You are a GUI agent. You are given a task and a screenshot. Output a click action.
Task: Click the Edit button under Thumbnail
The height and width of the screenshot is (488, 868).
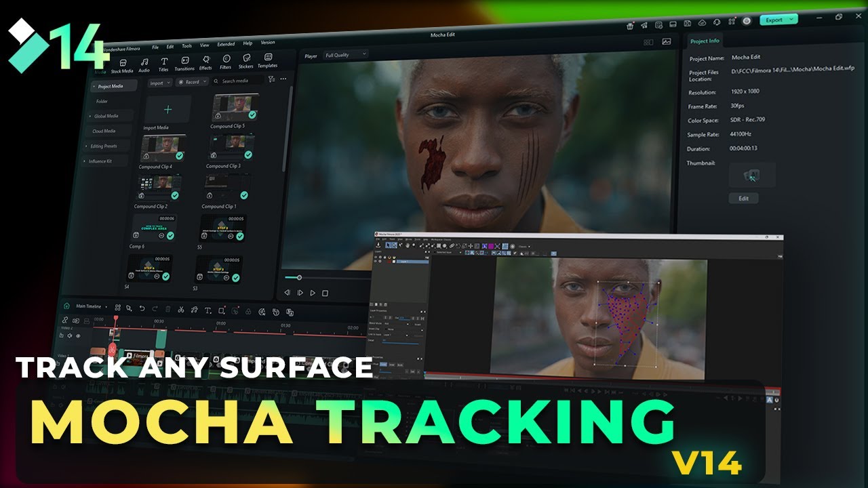(x=743, y=199)
